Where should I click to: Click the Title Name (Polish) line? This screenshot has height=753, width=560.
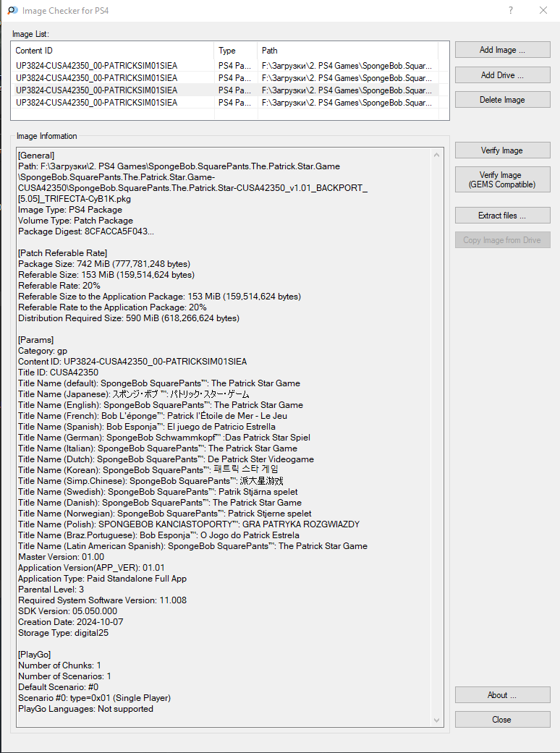[x=189, y=524]
